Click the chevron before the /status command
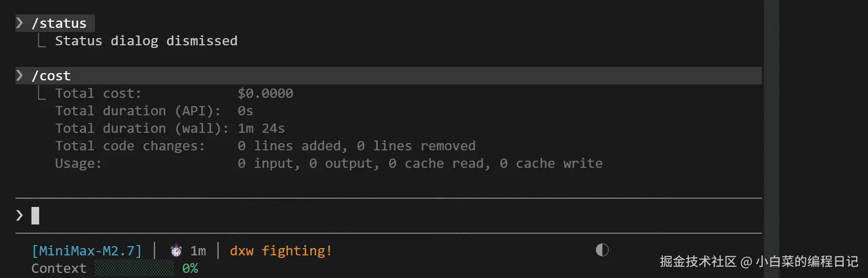Image resolution: width=868 pixels, height=278 pixels. pos(20,23)
